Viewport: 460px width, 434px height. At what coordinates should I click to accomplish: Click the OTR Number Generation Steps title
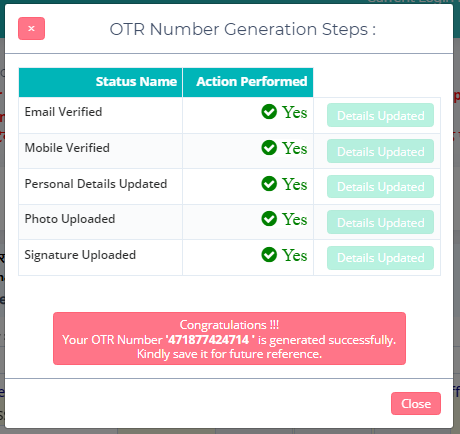point(243,29)
